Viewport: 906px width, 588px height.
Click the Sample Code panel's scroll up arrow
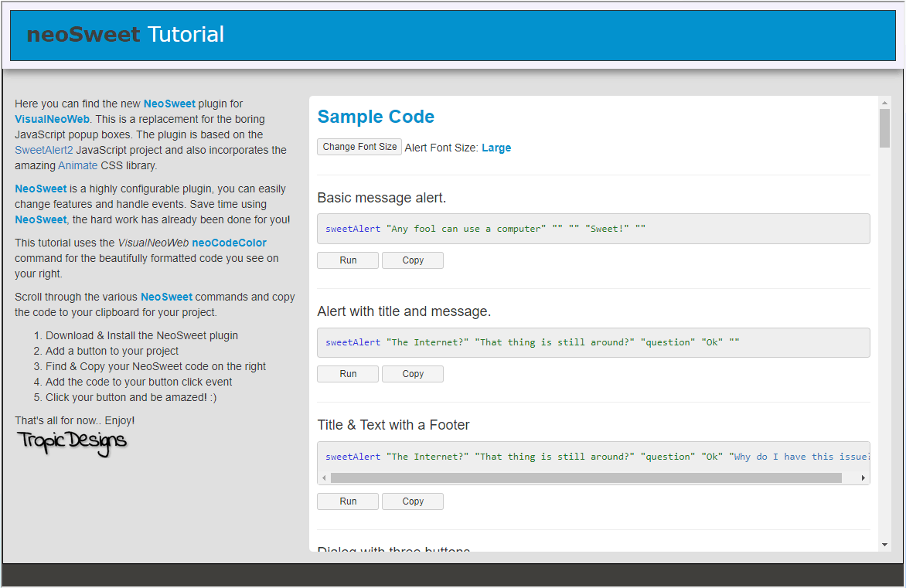[x=884, y=103]
